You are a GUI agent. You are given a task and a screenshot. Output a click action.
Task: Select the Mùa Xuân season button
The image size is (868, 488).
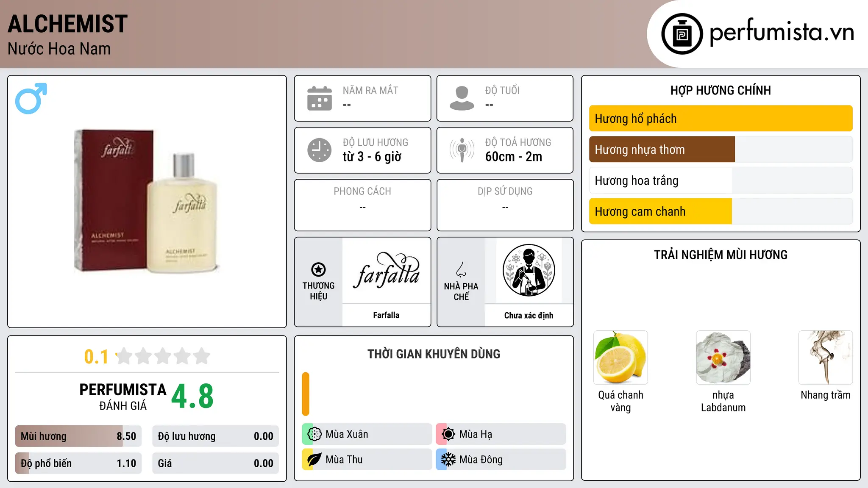point(367,434)
